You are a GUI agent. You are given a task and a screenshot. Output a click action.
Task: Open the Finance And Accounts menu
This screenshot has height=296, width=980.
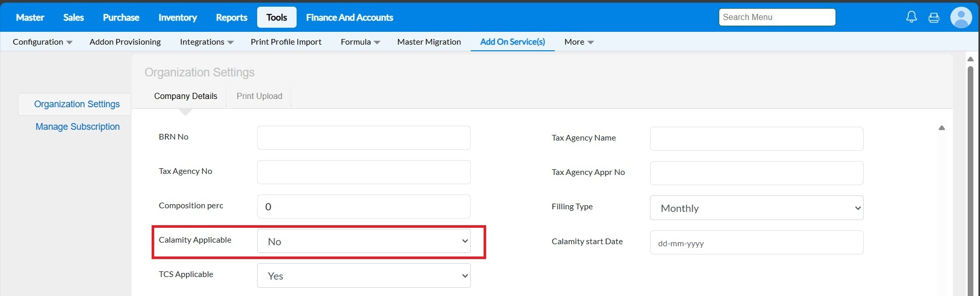click(x=349, y=17)
